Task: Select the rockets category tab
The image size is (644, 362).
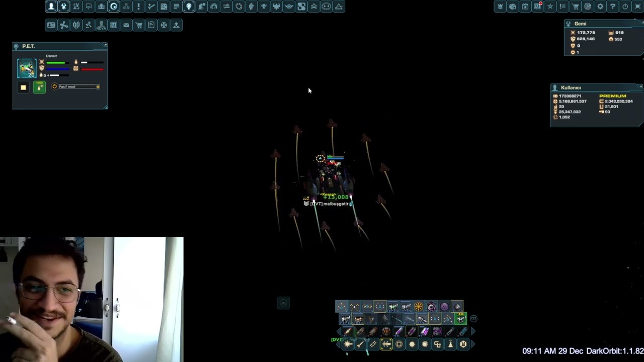Action: tap(360, 344)
